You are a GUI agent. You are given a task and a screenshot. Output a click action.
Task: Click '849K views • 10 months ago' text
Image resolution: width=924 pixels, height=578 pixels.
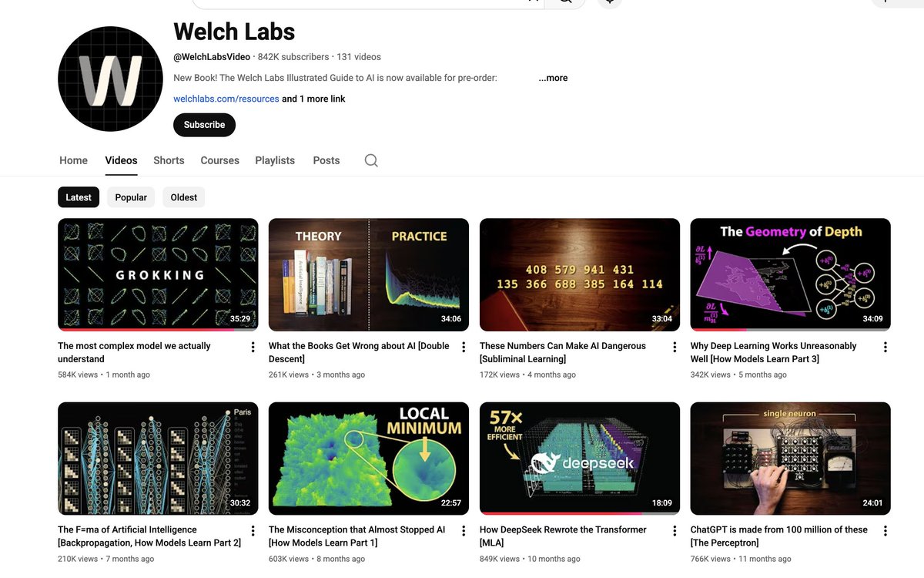[x=530, y=559]
